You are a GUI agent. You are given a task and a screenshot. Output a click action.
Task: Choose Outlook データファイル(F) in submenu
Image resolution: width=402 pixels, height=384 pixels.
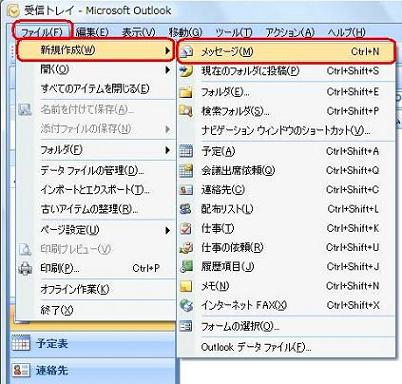click(x=256, y=347)
